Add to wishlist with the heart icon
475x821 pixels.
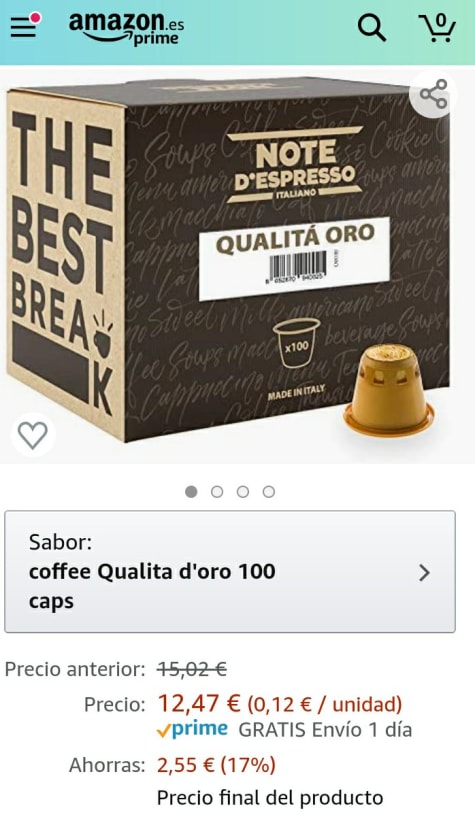coord(33,435)
